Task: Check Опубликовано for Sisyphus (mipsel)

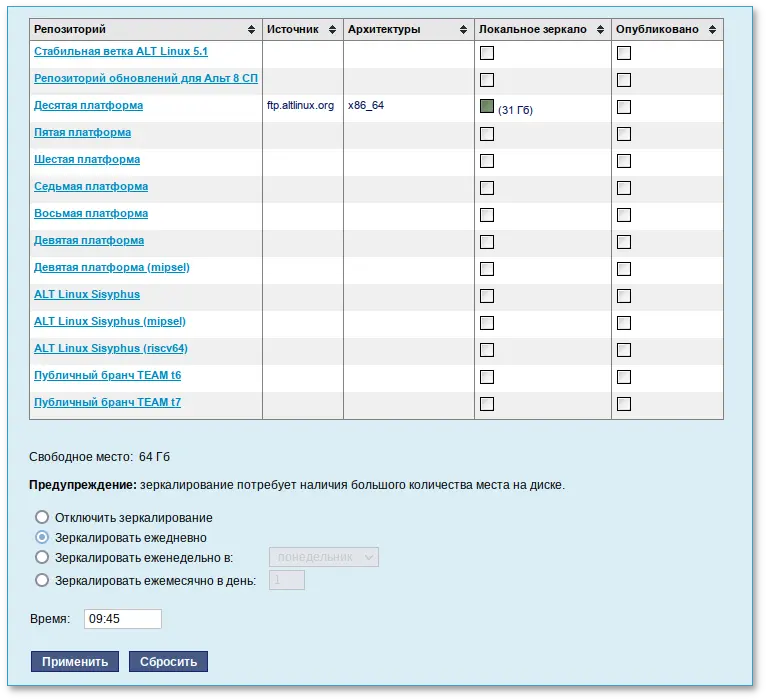Action: (624, 323)
